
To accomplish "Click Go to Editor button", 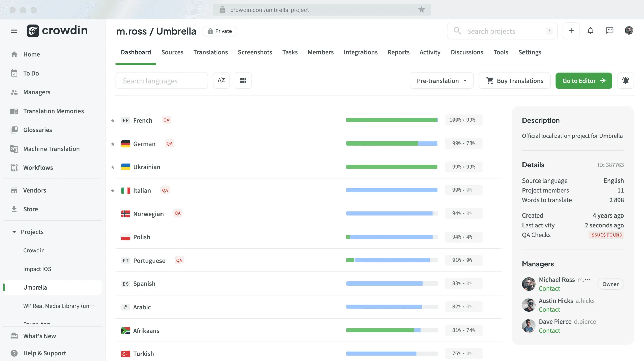I will coord(583,81).
